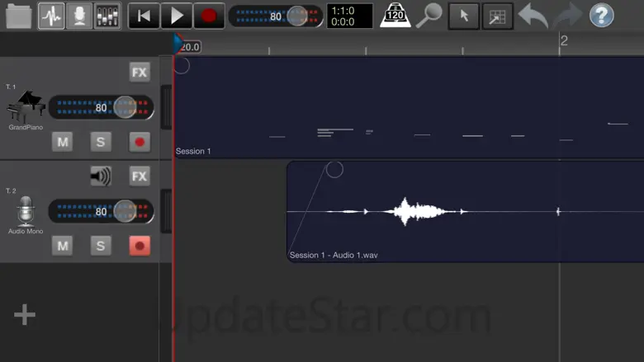Image resolution: width=644 pixels, height=362 pixels.
Task: Solo the GrandPiano track
Action: click(x=101, y=142)
